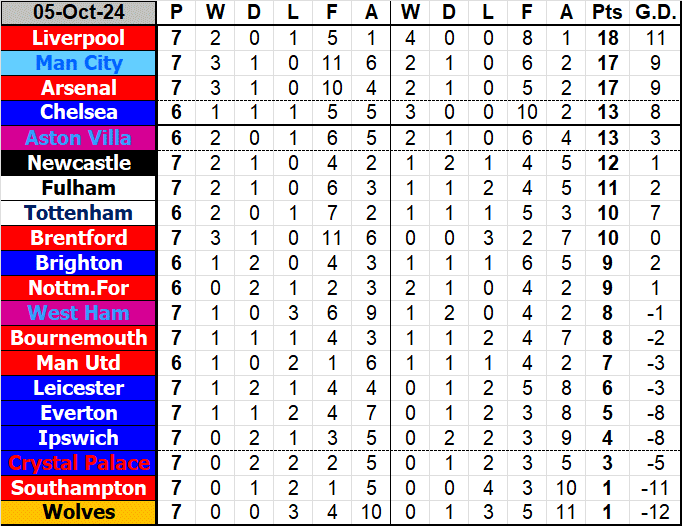
Task: Select the Nottm.For team name cell
Action: point(79,288)
